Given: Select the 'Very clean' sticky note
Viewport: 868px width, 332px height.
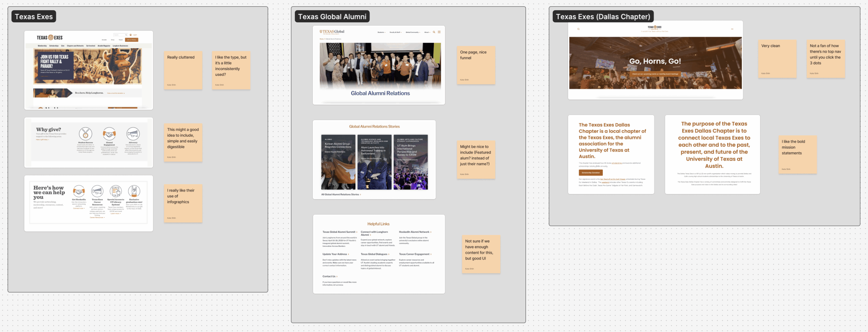Looking at the screenshot, I should click(777, 59).
